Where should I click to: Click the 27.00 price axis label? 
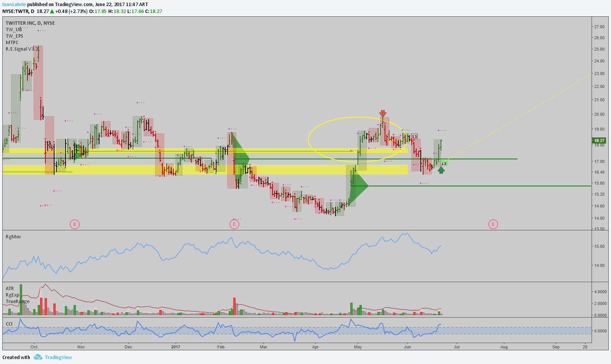[599, 27]
